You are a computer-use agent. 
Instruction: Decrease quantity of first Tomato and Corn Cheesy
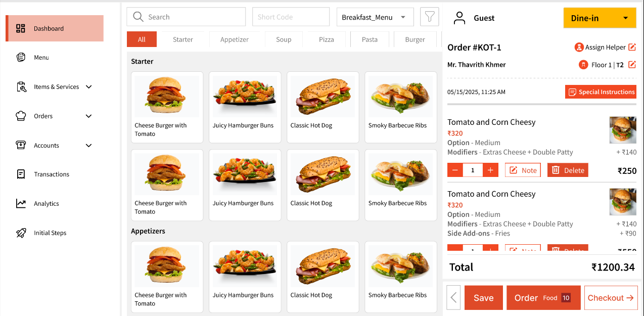pyautogui.click(x=455, y=170)
